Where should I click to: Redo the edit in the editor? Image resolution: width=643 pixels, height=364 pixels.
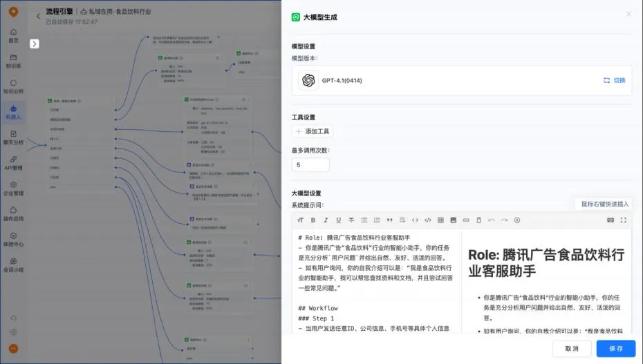point(504,220)
